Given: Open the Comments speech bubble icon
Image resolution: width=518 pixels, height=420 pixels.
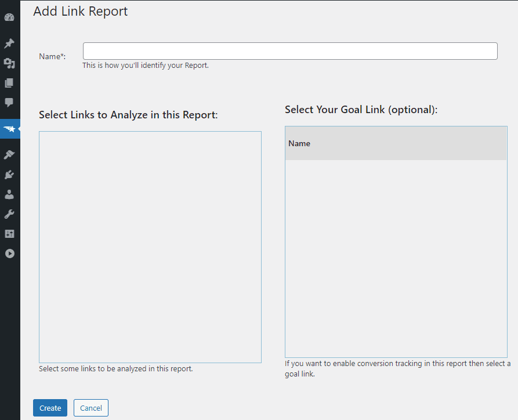Looking at the screenshot, I should pos(9,103).
